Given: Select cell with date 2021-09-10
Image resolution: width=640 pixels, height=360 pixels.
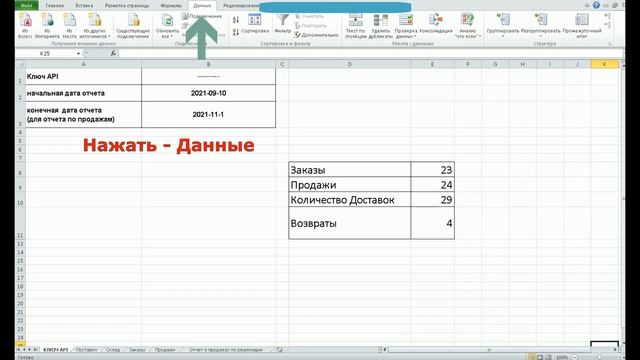Looking at the screenshot, I should 209,93.
